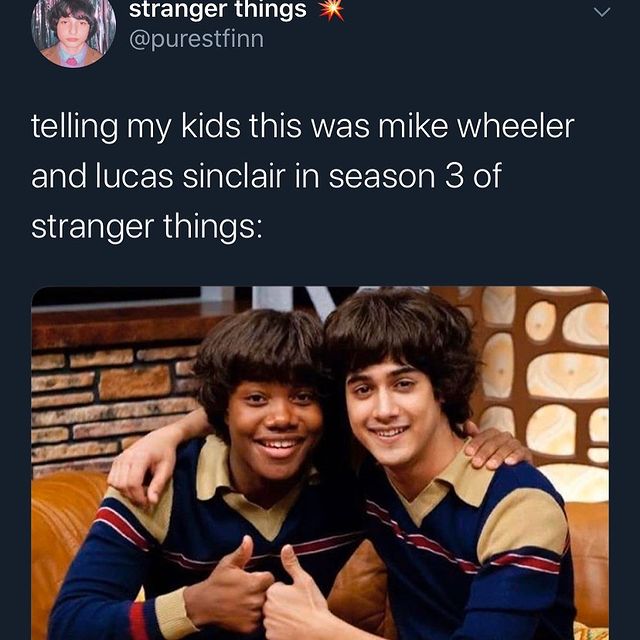
Task: Open the @purestfinn handle link
Action: coord(196,40)
